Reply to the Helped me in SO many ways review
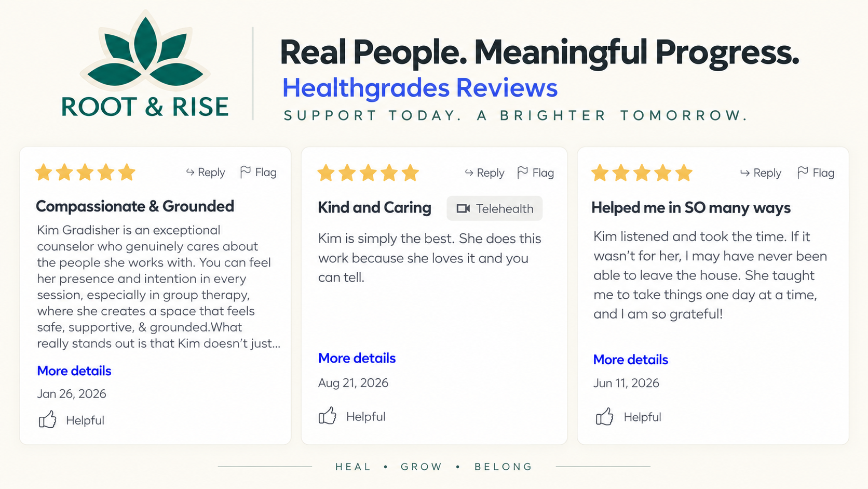 click(x=761, y=173)
